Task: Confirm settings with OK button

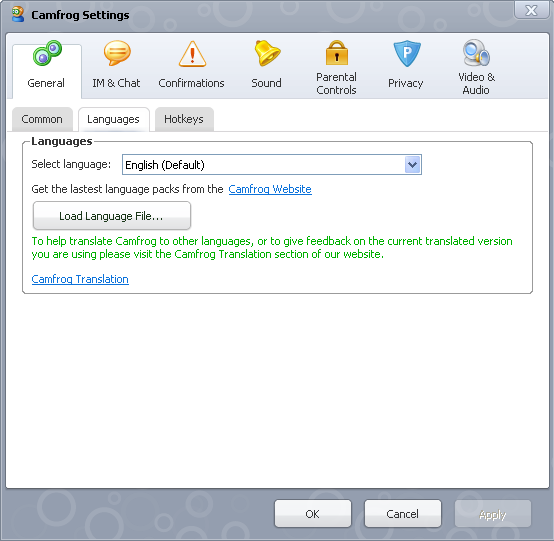Action: coord(313,514)
